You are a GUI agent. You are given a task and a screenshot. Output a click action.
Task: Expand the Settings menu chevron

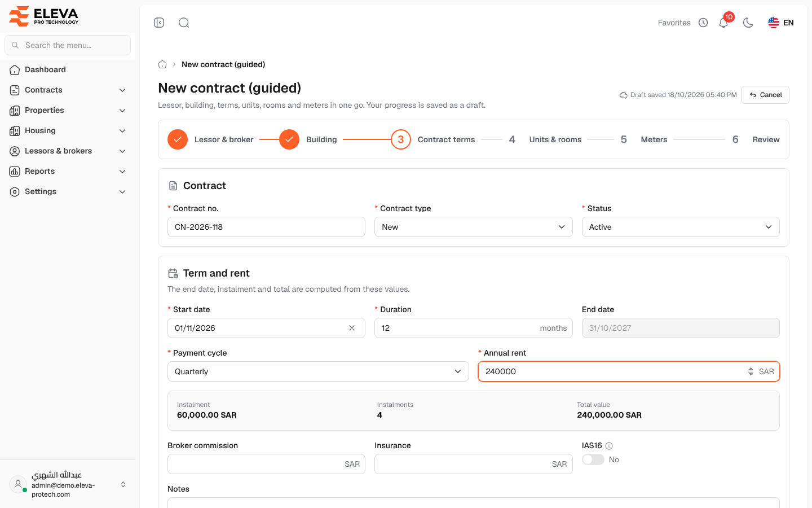[122, 191]
